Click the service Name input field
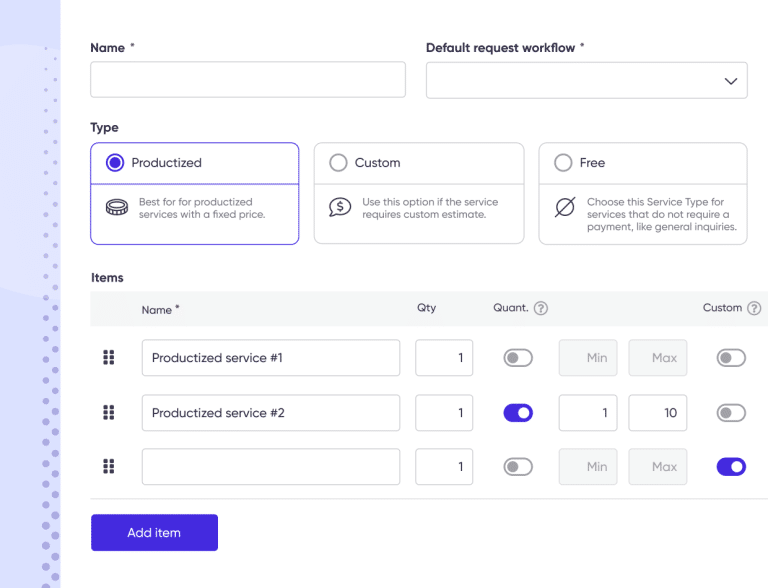The height and width of the screenshot is (588, 768). click(x=248, y=80)
